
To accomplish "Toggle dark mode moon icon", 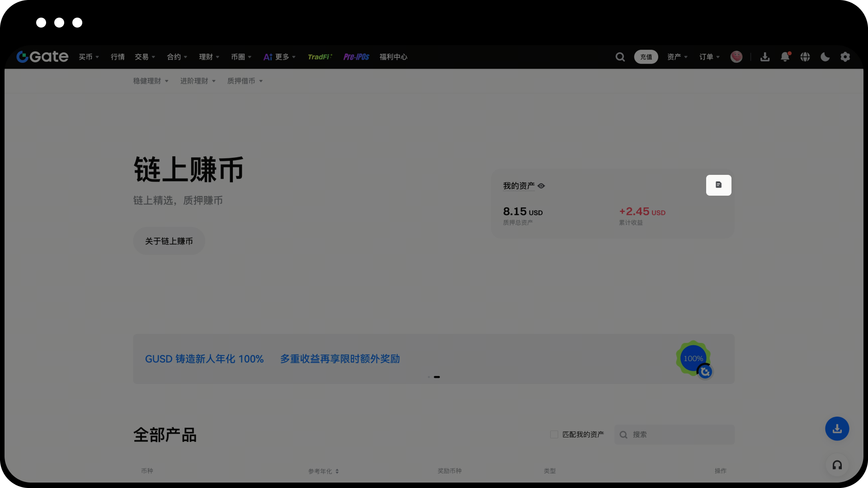I will 825,57.
